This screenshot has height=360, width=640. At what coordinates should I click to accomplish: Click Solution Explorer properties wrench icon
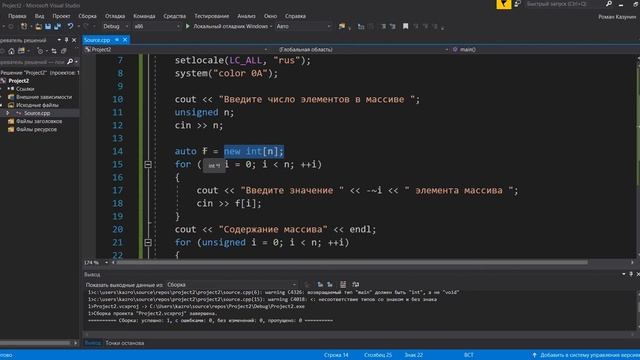click(x=64, y=51)
